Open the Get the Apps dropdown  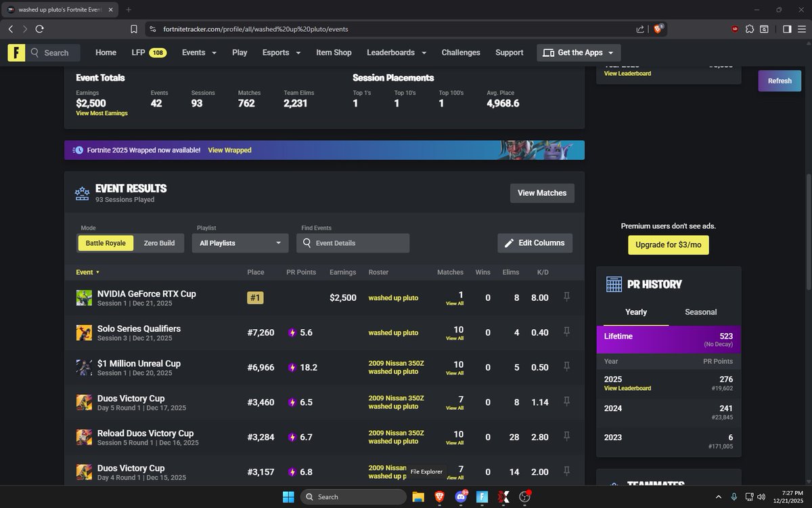tap(577, 52)
